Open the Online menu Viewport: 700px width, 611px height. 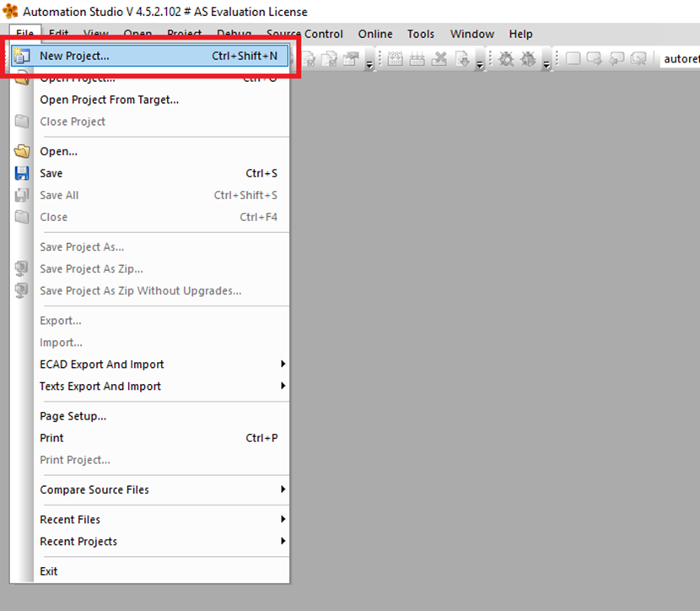[x=375, y=34]
